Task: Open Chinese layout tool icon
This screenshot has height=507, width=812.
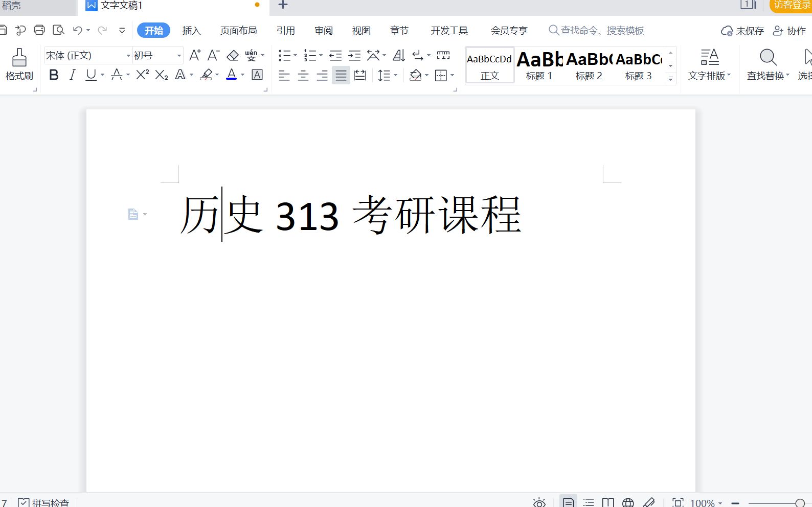Action: click(373, 55)
